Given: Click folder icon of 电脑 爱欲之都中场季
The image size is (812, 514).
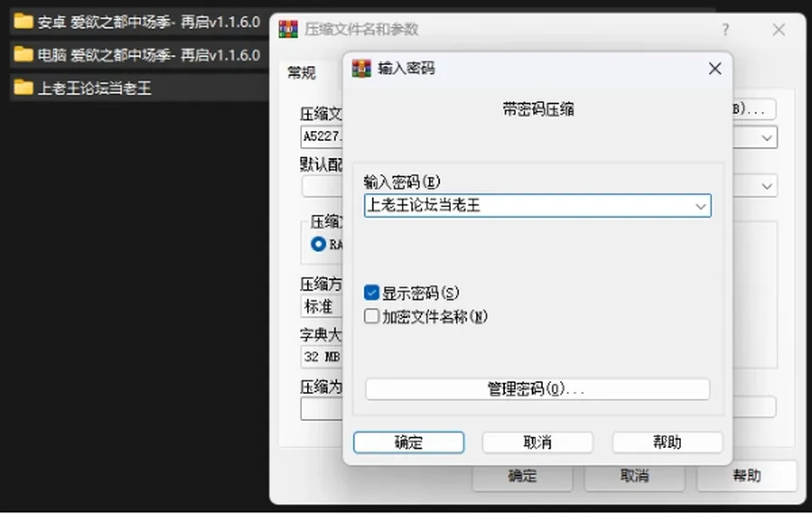Looking at the screenshot, I should (24, 54).
